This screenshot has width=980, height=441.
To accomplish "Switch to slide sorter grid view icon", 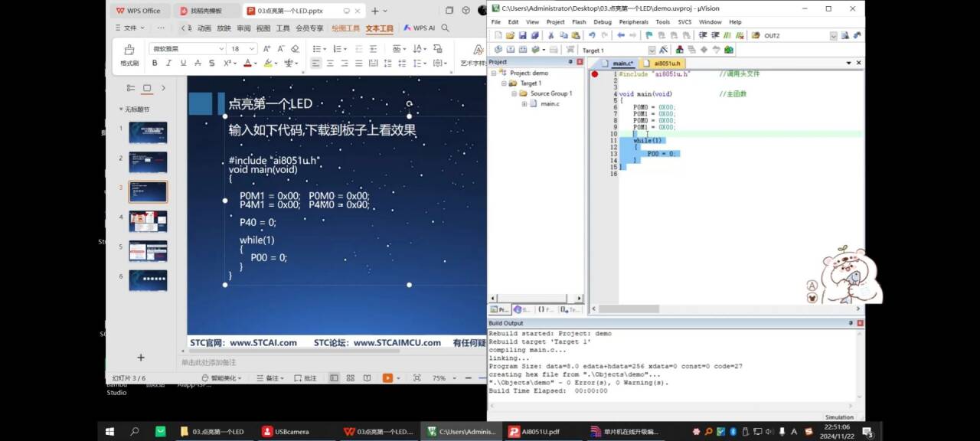I will tap(351, 378).
